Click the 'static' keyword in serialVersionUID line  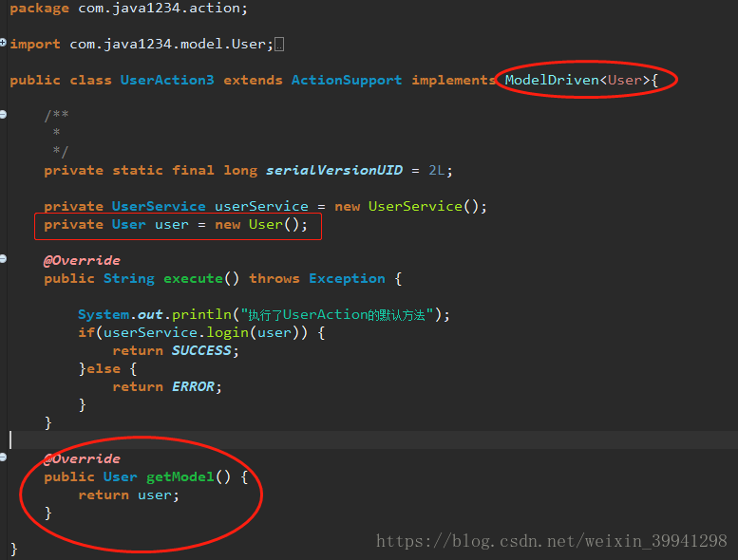(138, 170)
